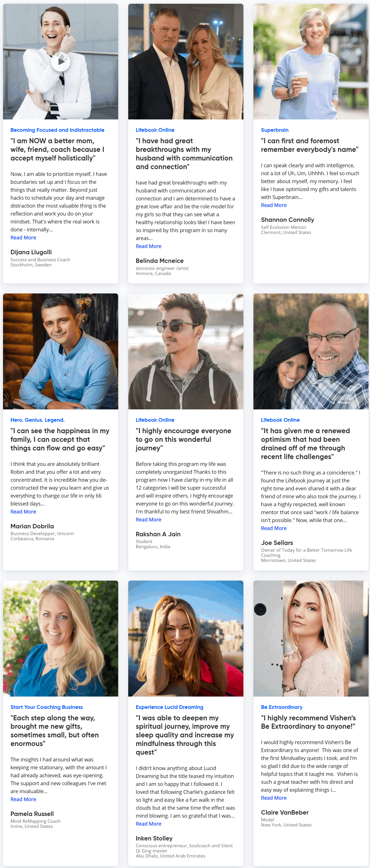The image size is (370, 868).
Task: Click the name Inken Stolley
Action: [x=154, y=838]
